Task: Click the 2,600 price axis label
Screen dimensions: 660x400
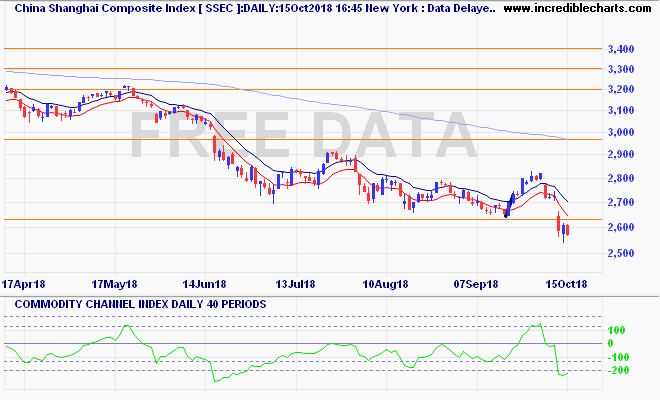Action: 621,227
